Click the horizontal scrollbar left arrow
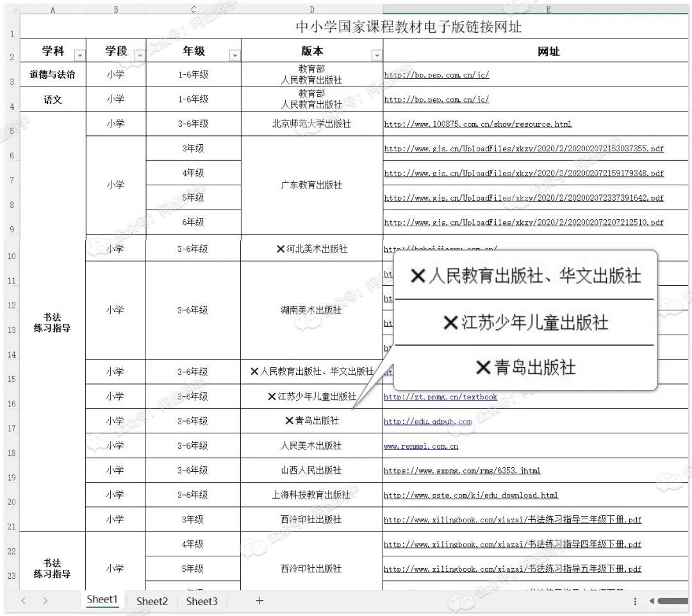Image resolution: width=692 pixels, height=616 pixels. coord(652,601)
